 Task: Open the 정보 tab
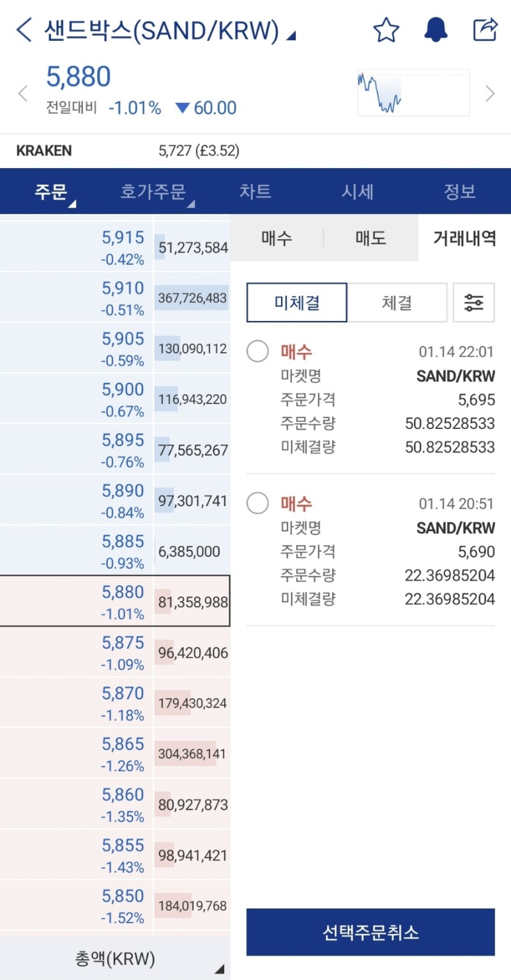point(460,191)
